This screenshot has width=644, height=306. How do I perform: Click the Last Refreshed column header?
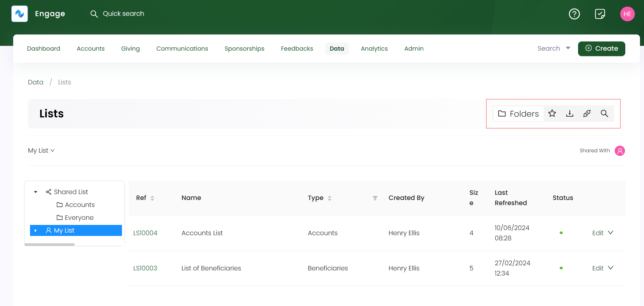[x=511, y=198]
